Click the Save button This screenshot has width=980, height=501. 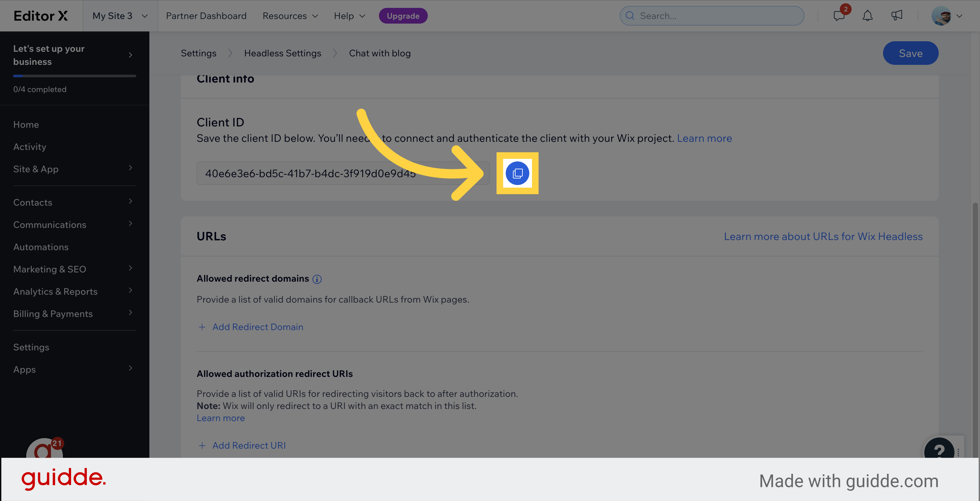point(910,53)
